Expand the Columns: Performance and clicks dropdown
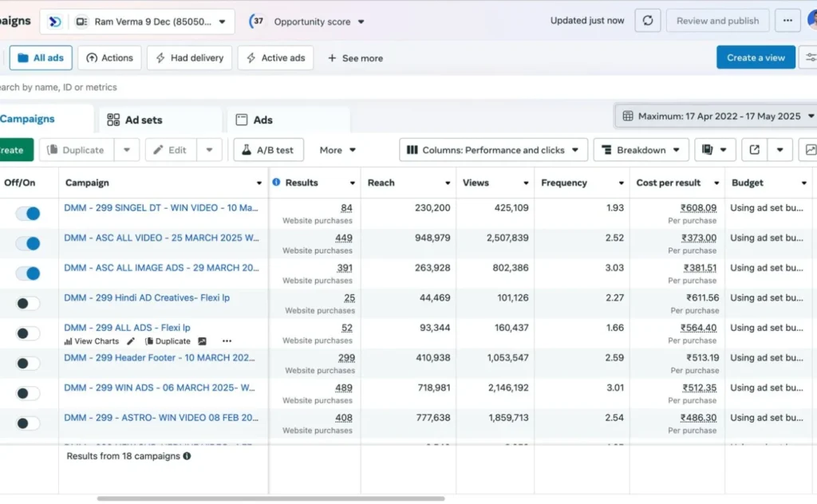The height and width of the screenshot is (504, 817). coord(493,150)
